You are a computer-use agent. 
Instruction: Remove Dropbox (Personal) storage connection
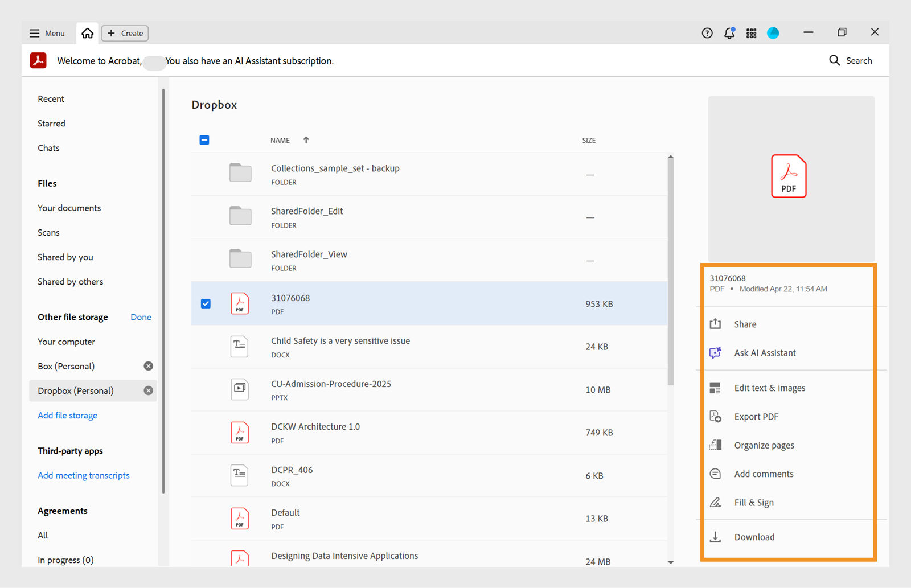149,390
